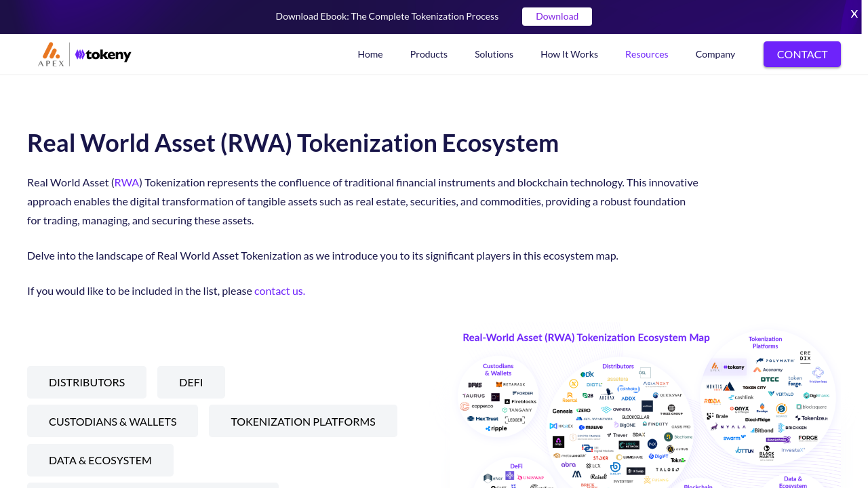Viewport: 868px width, 488px height.
Task: Click copper.co logo in ecosystem map
Action: (x=477, y=407)
